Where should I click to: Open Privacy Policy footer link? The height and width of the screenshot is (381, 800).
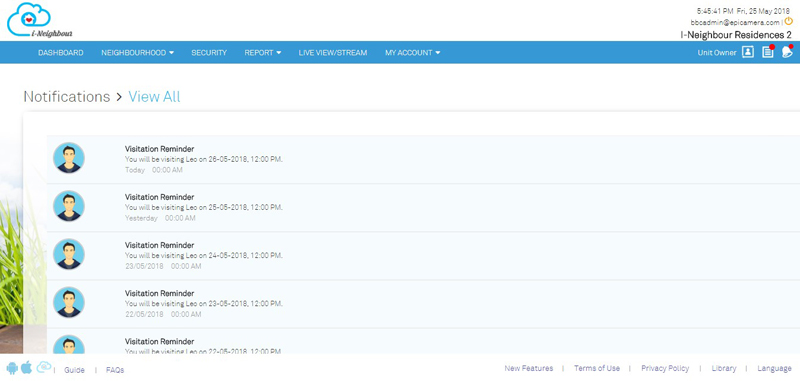[x=665, y=368]
